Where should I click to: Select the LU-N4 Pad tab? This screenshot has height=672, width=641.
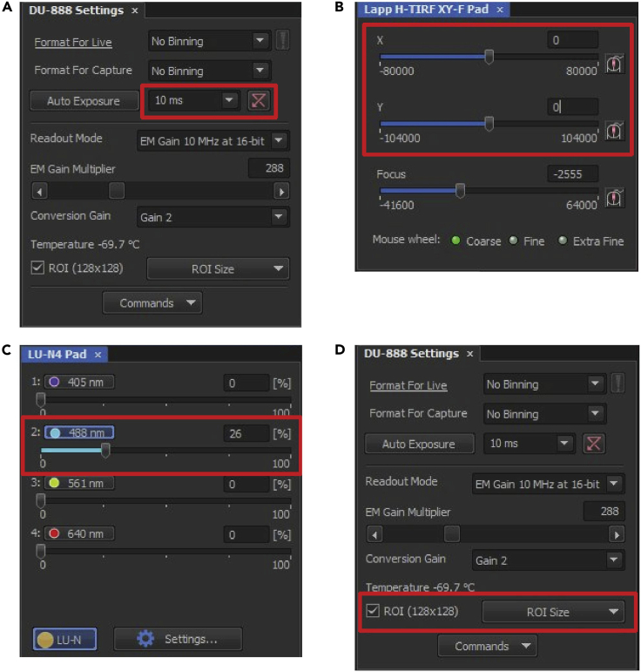coord(64,354)
